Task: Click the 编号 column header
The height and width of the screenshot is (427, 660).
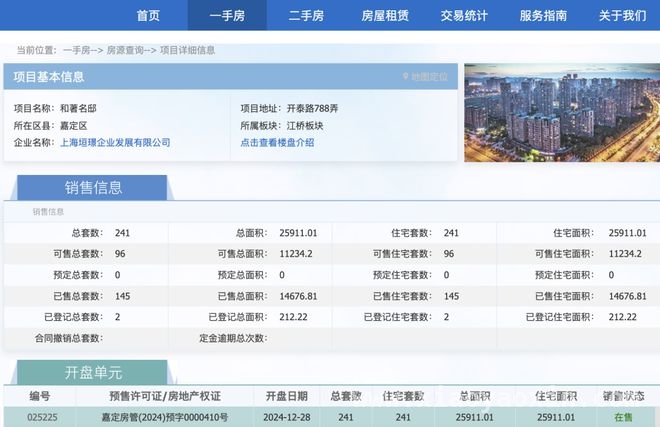Action: pyautogui.click(x=40, y=396)
